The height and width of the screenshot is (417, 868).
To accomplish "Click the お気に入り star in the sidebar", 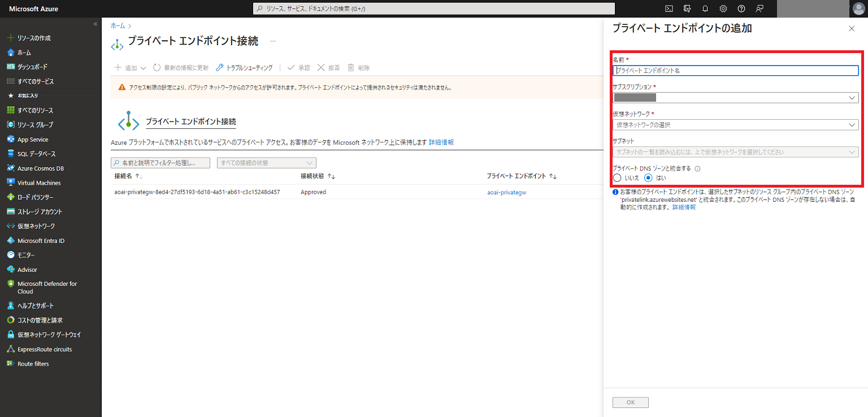I will point(26,95).
